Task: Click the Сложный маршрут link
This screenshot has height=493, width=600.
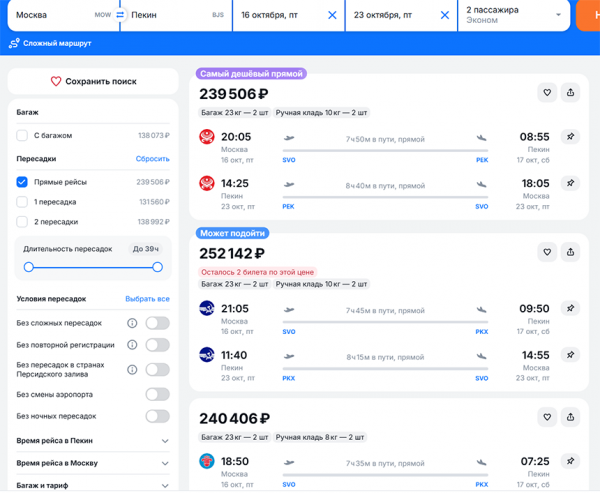Action: coord(51,43)
